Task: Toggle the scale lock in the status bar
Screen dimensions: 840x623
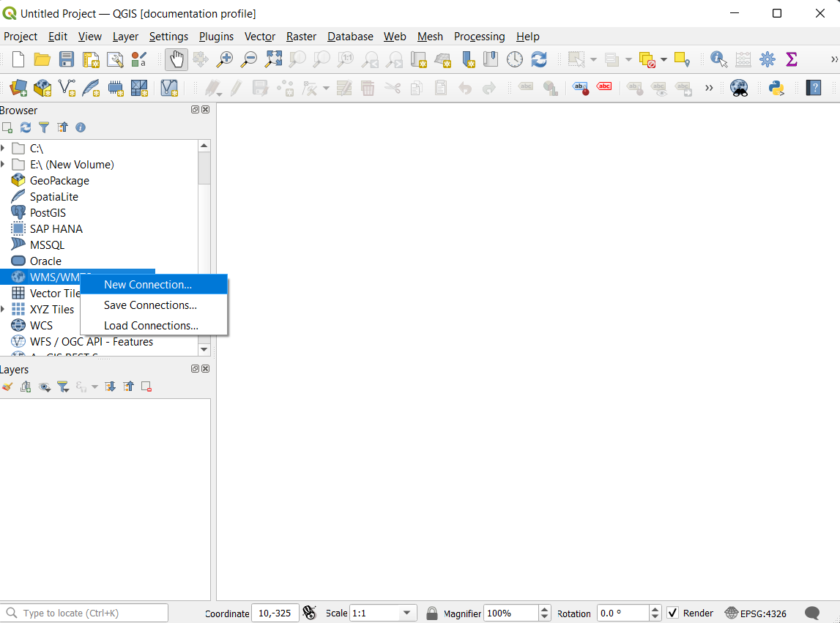Action: click(431, 613)
